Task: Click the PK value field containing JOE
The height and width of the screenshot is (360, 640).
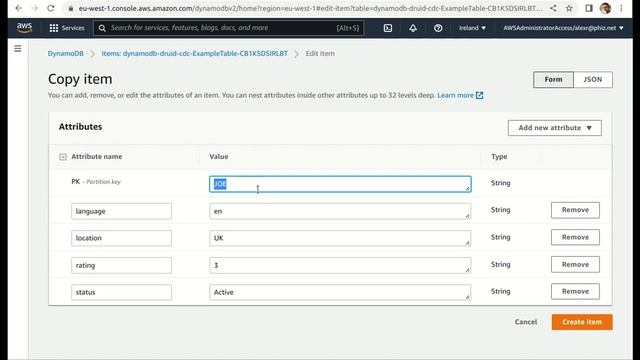Action: pyautogui.click(x=340, y=184)
